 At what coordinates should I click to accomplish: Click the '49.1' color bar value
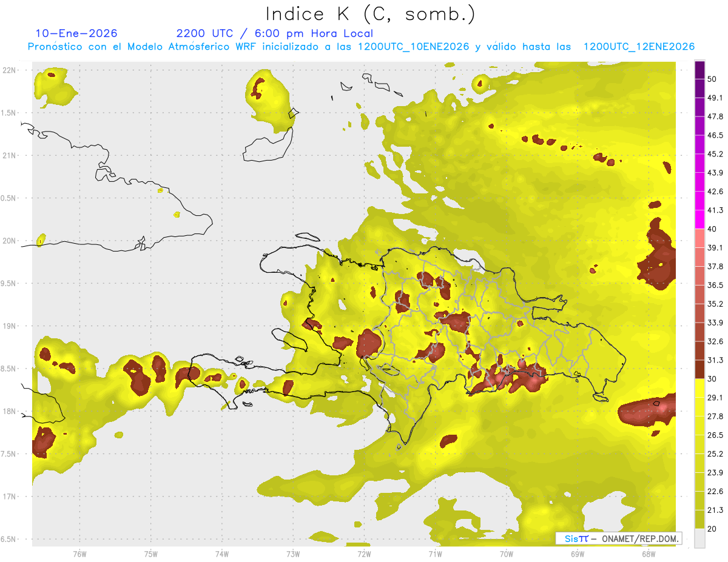[715, 98]
